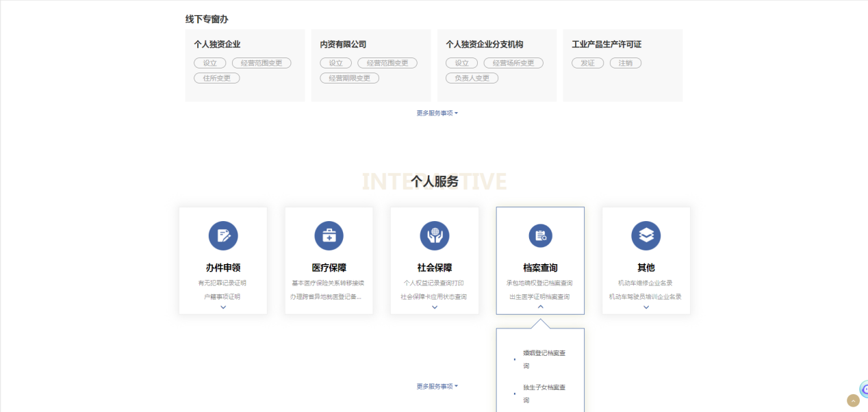Expand the 办件申领 card chevron
This screenshot has height=412, width=868.
click(223, 307)
